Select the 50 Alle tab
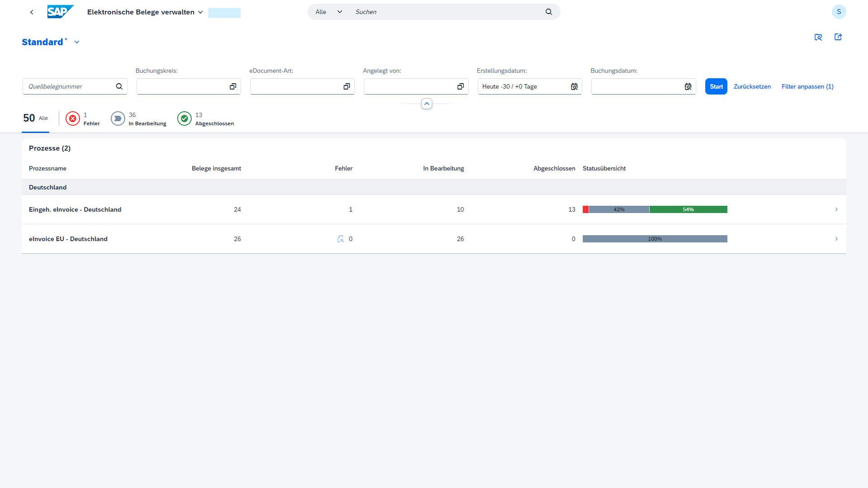This screenshot has width=868, height=488. tap(35, 118)
